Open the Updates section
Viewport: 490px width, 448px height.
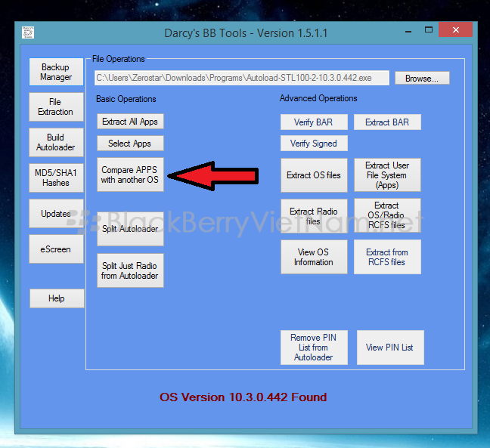56,214
